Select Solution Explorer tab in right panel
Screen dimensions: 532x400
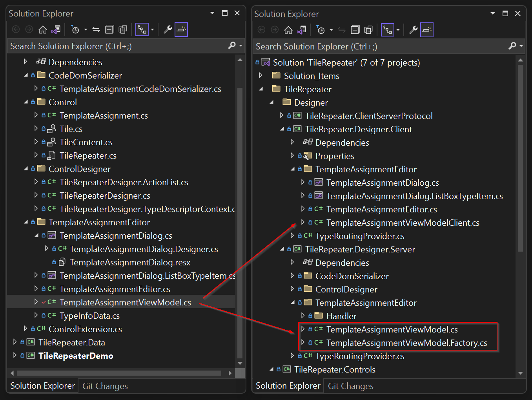tap(288, 386)
